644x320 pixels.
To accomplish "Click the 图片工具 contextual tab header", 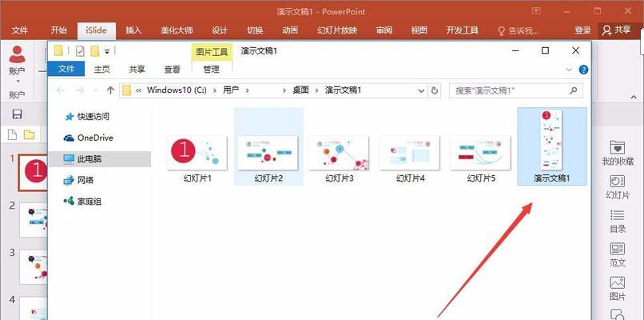I will (x=212, y=51).
